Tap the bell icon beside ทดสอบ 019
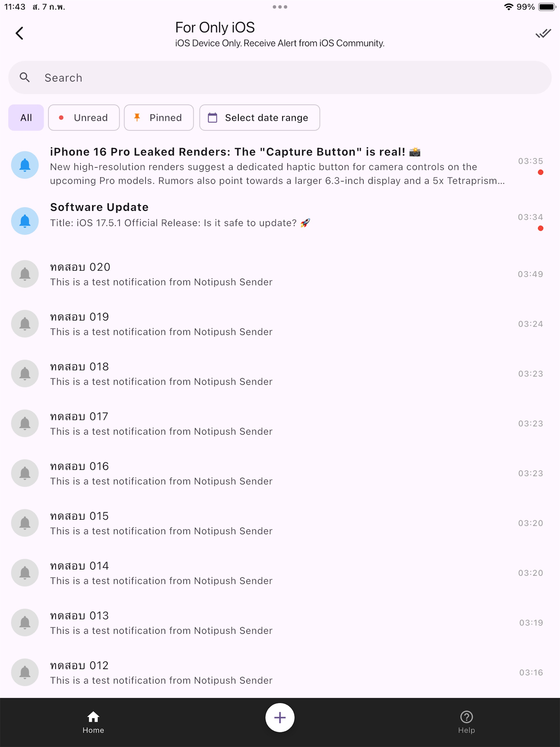Screen dimensions: 560x747 tap(25, 324)
